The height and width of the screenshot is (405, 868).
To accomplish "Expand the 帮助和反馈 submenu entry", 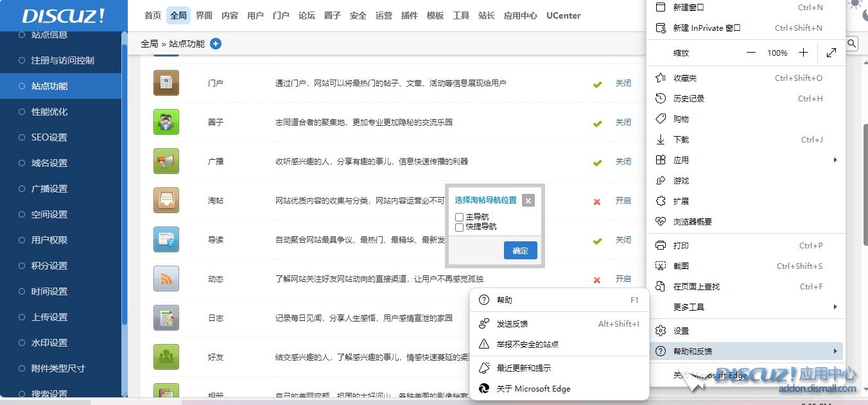I will click(x=745, y=351).
